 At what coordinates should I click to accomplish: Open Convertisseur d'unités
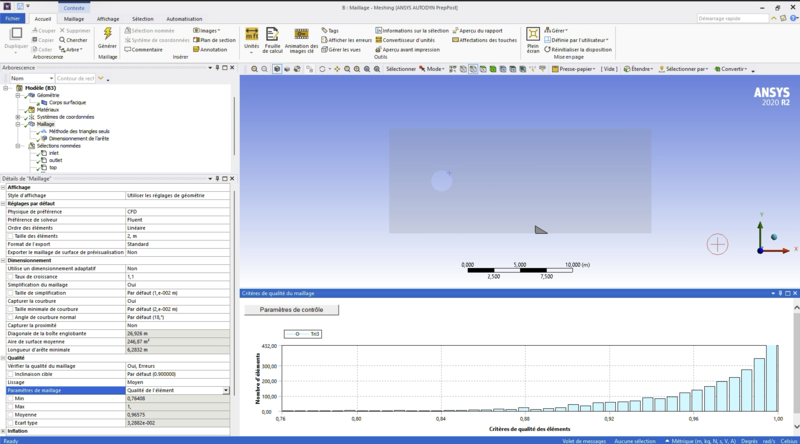(405, 40)
